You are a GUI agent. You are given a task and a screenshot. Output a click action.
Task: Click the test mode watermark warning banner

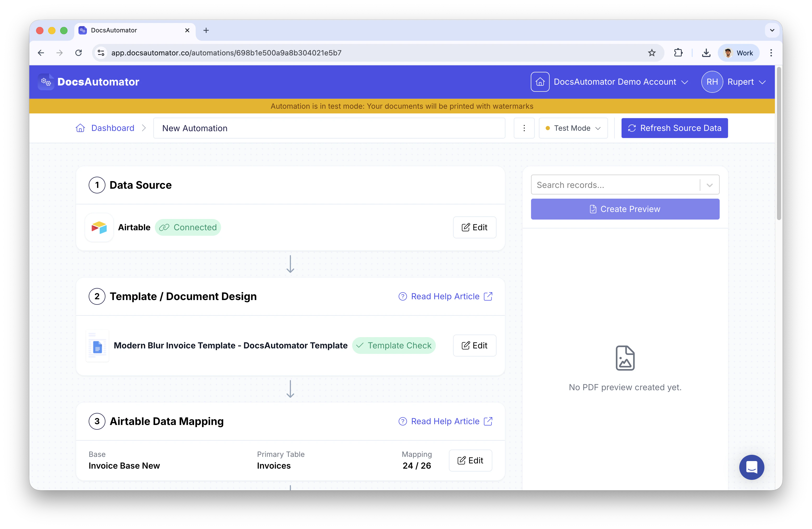coord(402,106)
